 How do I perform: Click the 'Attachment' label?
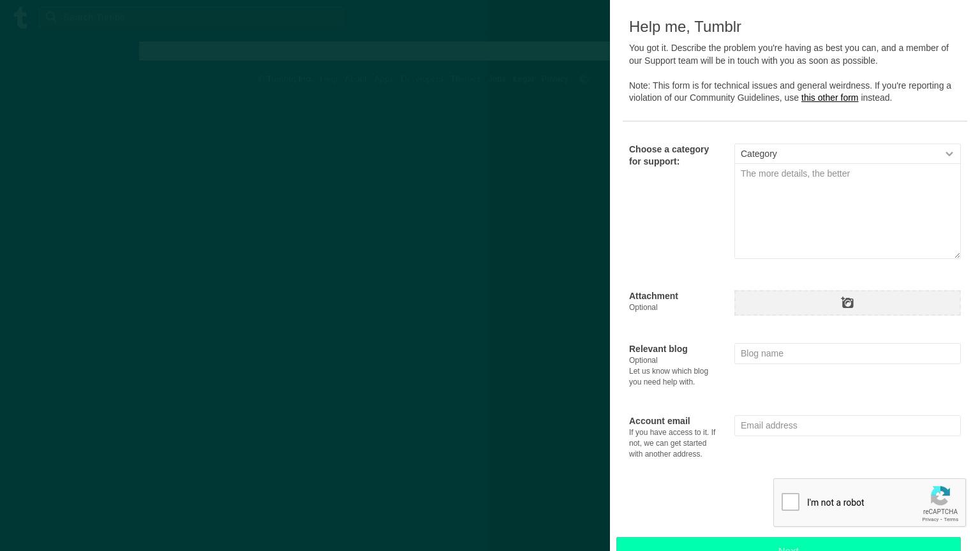pyautogui.click(x=653, y=296)
